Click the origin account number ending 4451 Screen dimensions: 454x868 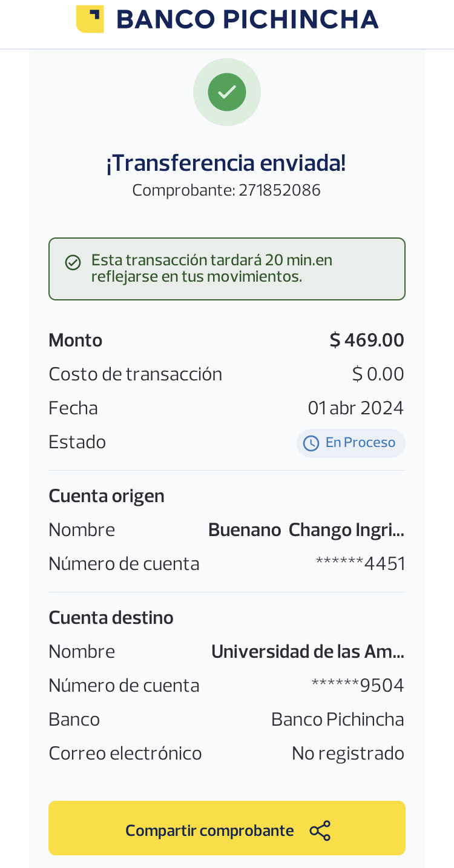click(361, 564)
